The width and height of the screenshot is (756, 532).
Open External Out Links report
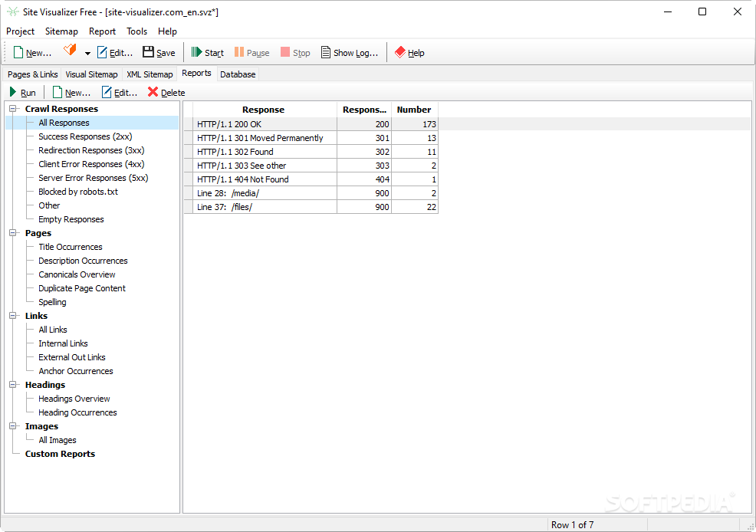point(72,357)
